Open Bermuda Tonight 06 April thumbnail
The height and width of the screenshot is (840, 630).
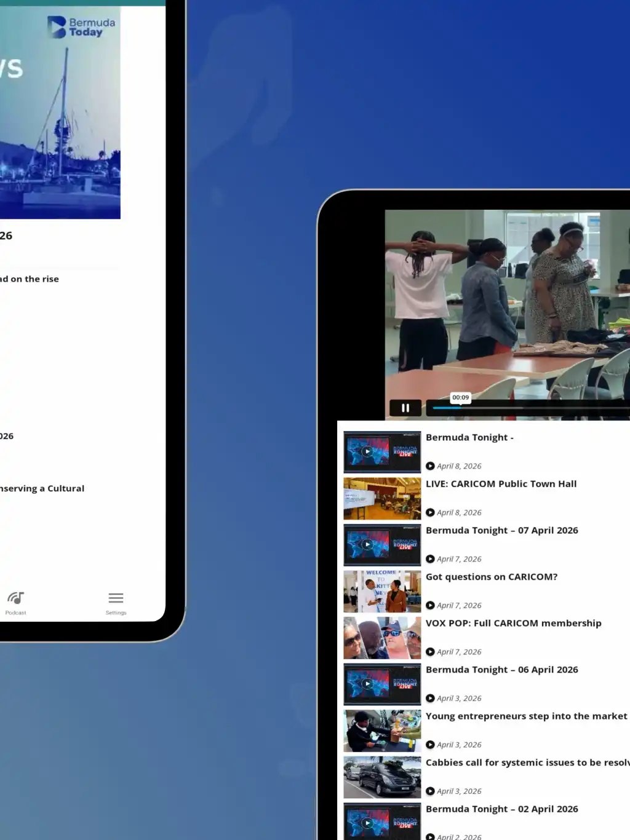pos(382,684)
